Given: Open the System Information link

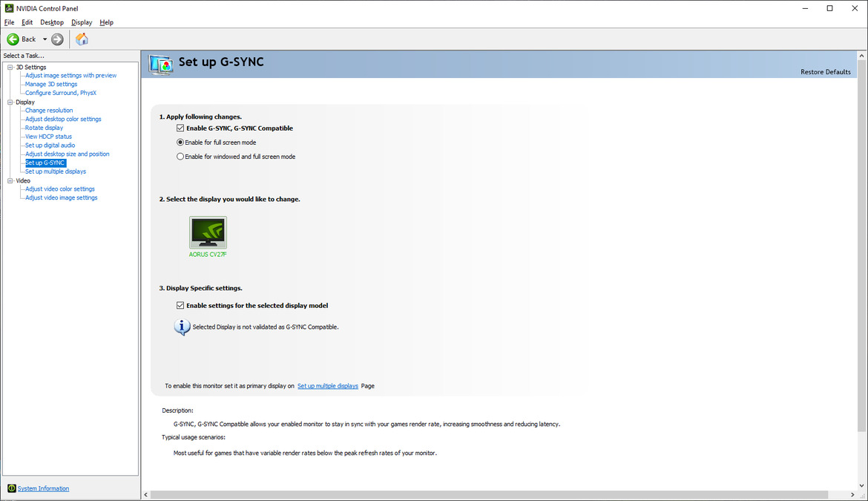Looking at the screenshot, I should coord(43,488).
